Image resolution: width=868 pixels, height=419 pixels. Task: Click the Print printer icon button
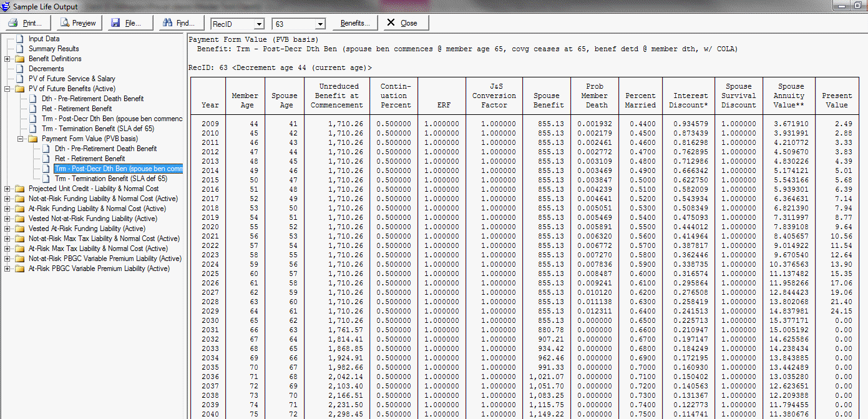[13, 23]
